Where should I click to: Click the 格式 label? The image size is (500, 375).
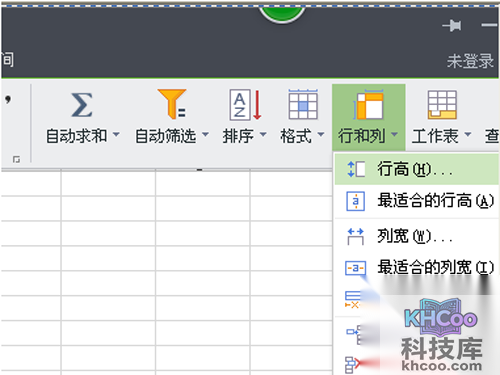point(296,136)
